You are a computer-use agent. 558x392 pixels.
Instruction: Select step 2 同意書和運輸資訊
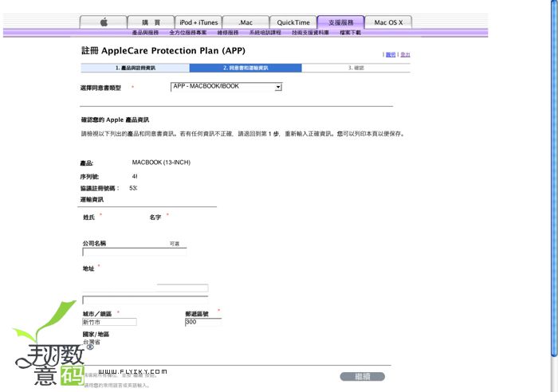click(x=246, y=68)
